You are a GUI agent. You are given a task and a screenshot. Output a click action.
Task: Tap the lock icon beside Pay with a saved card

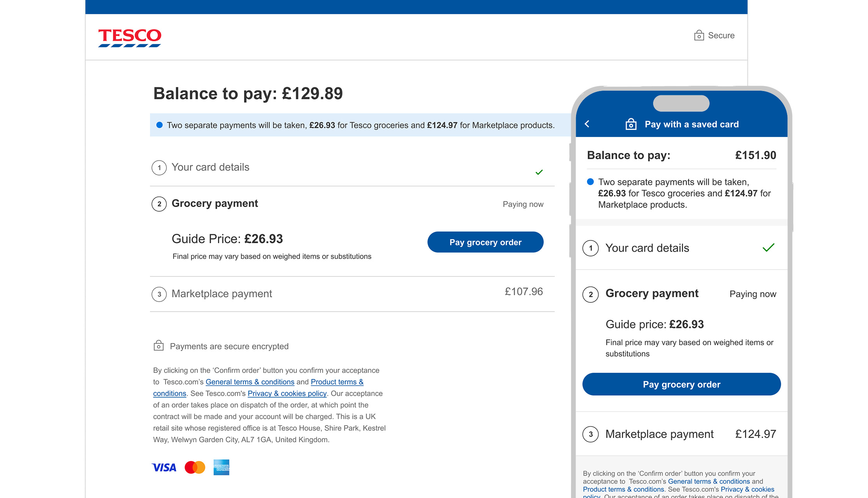tap(631, 124)
